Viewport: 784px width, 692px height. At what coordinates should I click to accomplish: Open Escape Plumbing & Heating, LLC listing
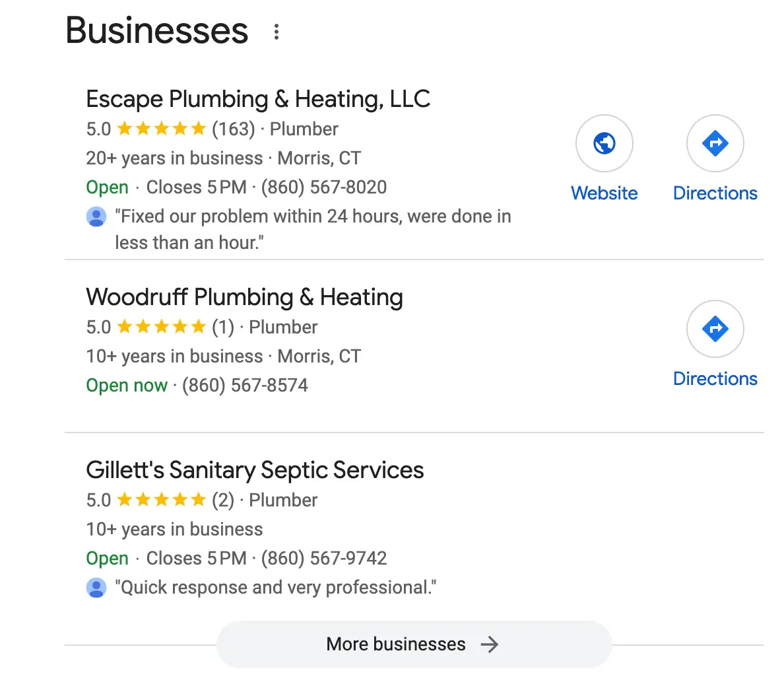pos(258,99)
